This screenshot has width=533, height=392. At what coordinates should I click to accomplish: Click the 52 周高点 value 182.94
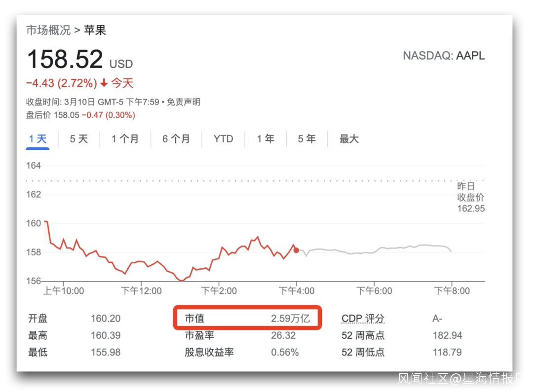point(448,336)
